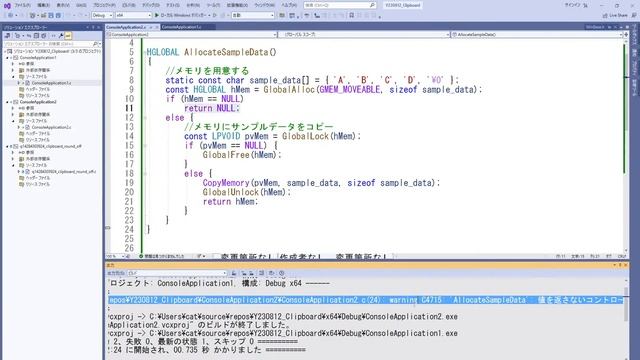Click the Live Share button label
This screenshot has height=360, width=640.
[618, 16]
